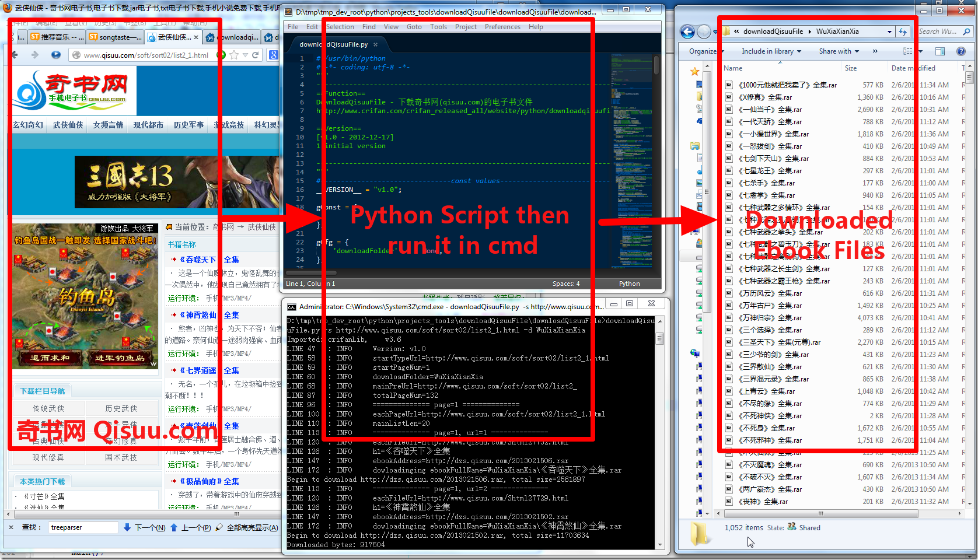Click the Spaces: 4 indentation selector in Sublime
Viewport: 978px width, 560px height.
[566, 283]
